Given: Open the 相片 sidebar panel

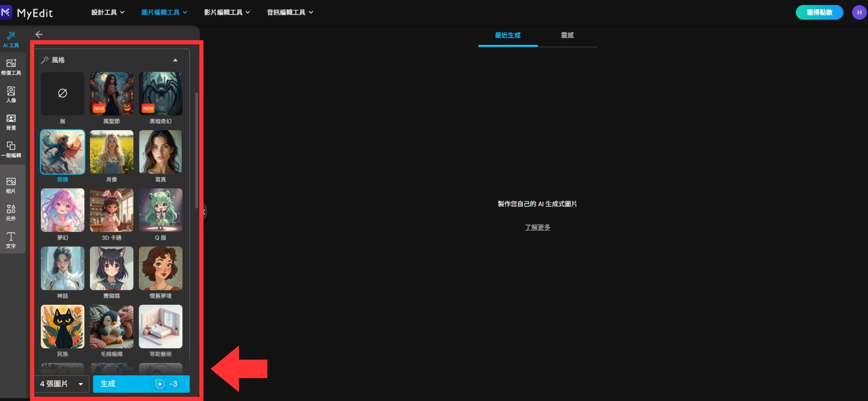Looking at the screenshot, I should [11, 185].
